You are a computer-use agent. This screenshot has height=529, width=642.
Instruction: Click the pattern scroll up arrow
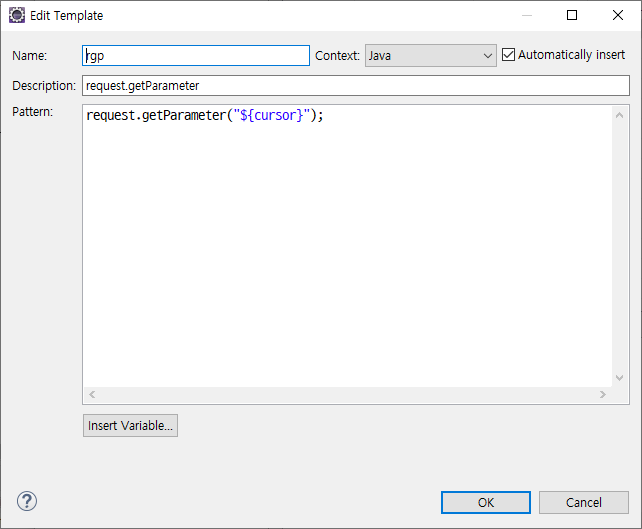[x=619, y=115]
